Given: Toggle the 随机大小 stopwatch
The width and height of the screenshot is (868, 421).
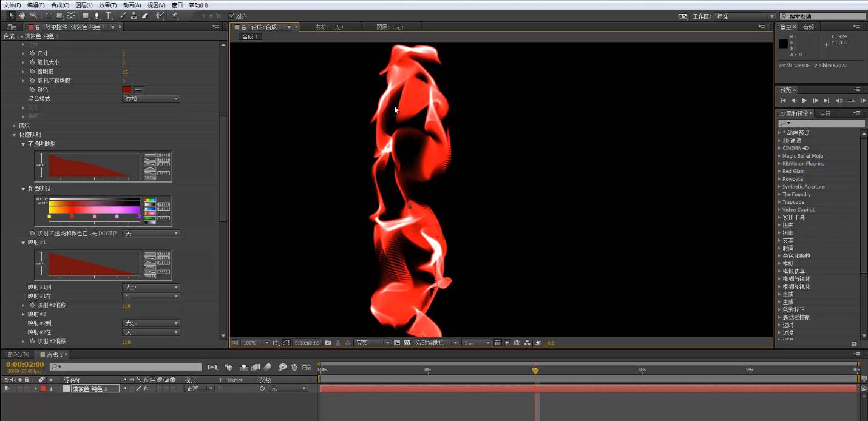Looking at the screenshot, I should pyautogui.click(x=32, y=62).
